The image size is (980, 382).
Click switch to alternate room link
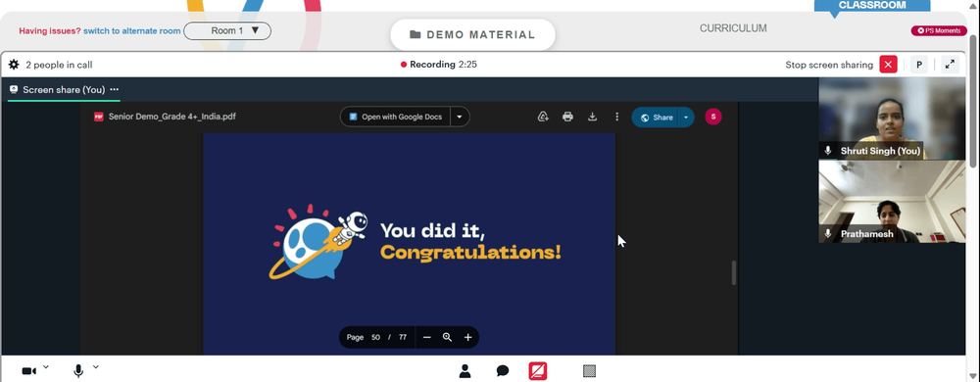click(132, 30)
